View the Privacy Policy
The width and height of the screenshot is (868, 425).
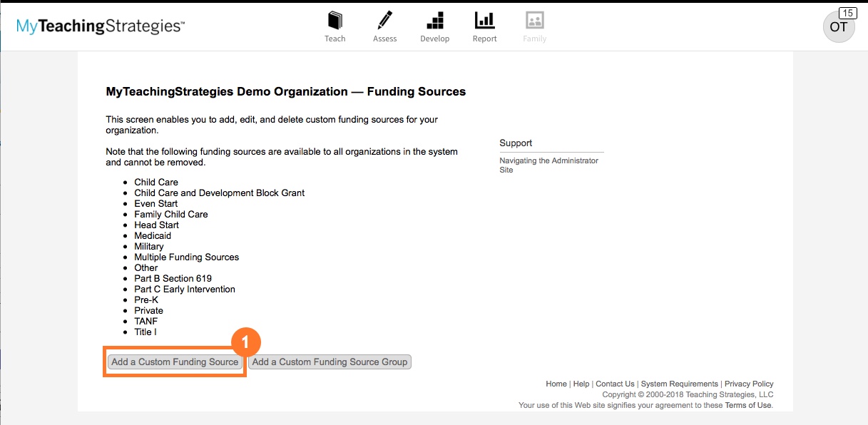tap(749, 384)
